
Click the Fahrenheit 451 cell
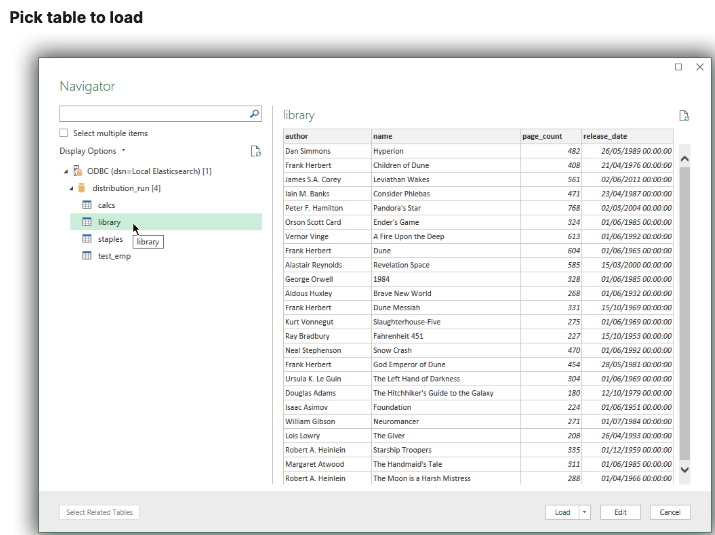click(x=446, y=336)
